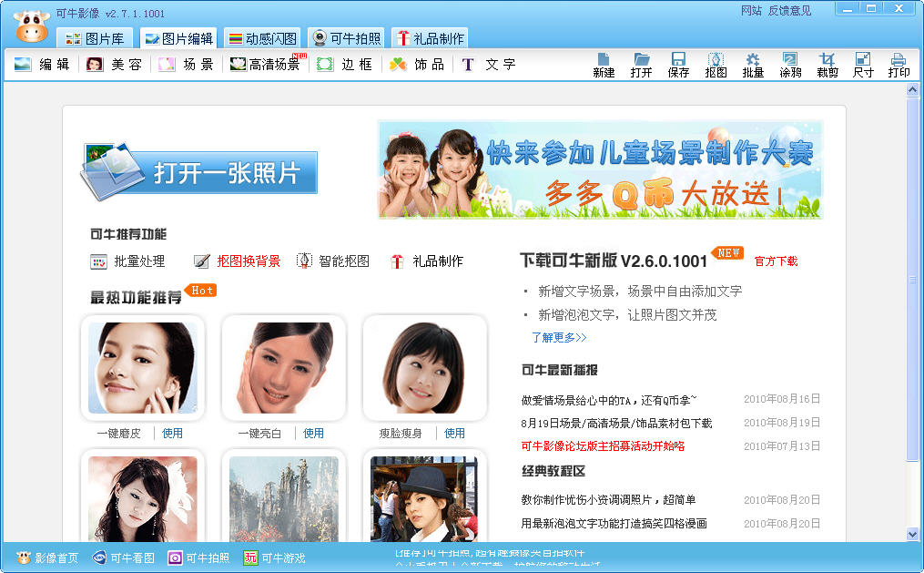Click the down arrow of vertical scrollbar
Image resolution: width=924 pixels, height=573 pixels.
click(913, 534)
